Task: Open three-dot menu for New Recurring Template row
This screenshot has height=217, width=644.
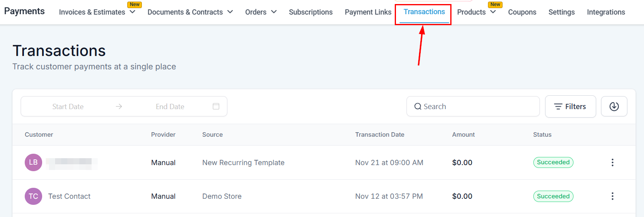Action: (612, 163)
